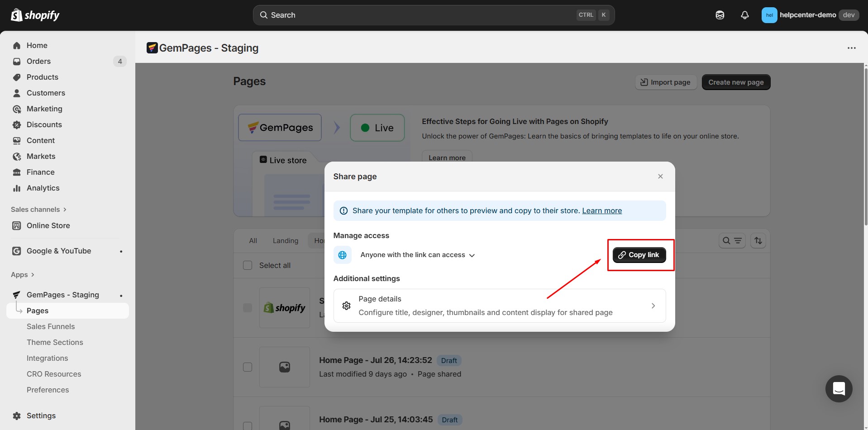The height and width of the screenshot is (430, 868).
Task: Tick checkbox for Home Page Jul 26 row
Action: click(x=248, y=367)
